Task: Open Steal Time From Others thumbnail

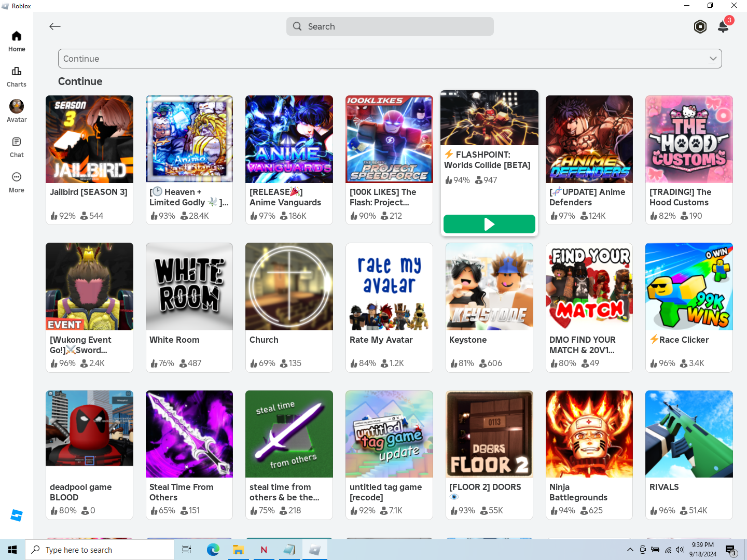Action: tap(189, 434)
